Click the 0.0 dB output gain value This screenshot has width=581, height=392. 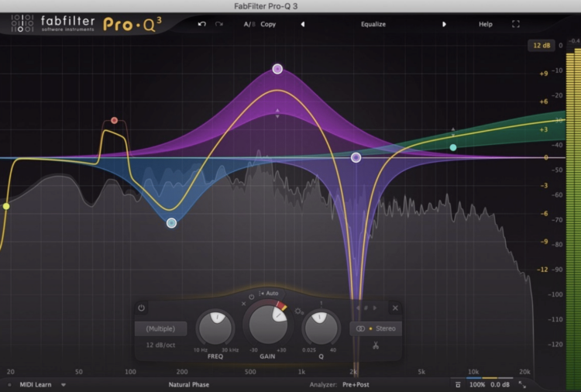[x=500, y=384]
